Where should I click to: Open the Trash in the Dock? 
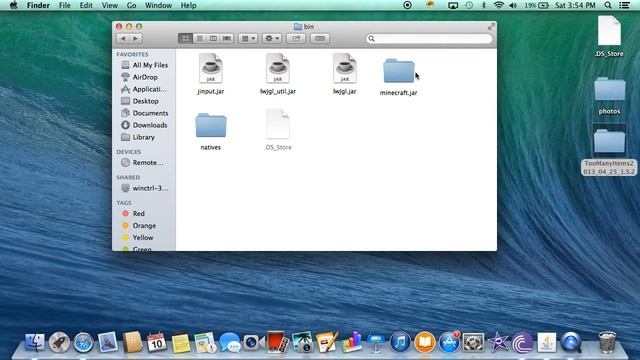tap(607, 342)
